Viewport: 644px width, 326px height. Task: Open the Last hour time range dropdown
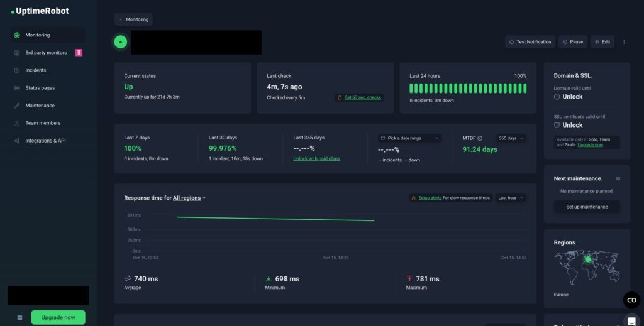tap(511, 198)
